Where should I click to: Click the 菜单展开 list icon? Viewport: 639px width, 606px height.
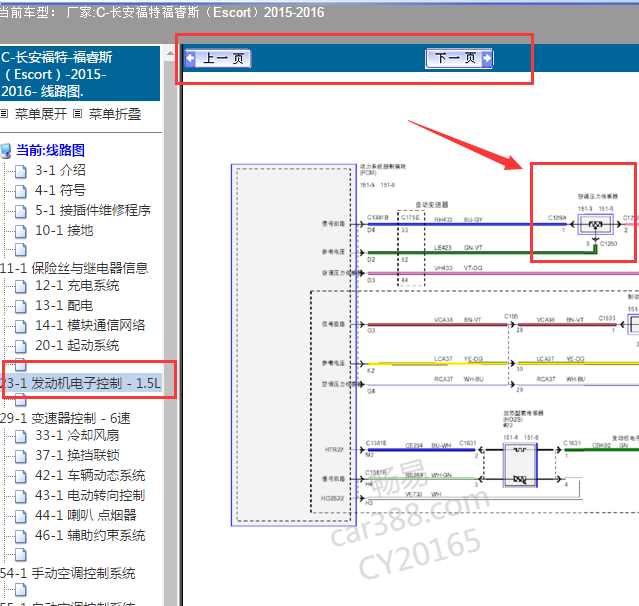[4, 114]
